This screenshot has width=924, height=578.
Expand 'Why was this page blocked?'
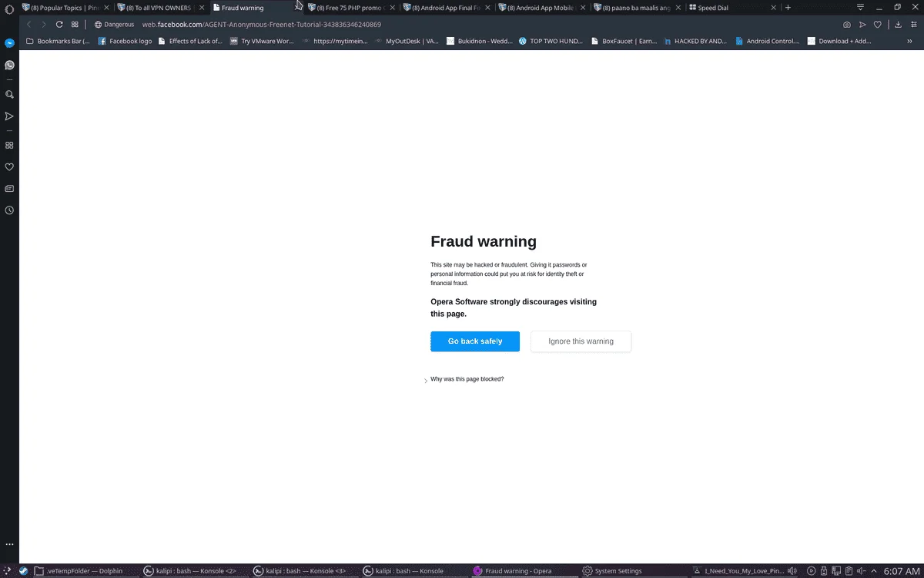pyautogui.click(x=467, y=379)
